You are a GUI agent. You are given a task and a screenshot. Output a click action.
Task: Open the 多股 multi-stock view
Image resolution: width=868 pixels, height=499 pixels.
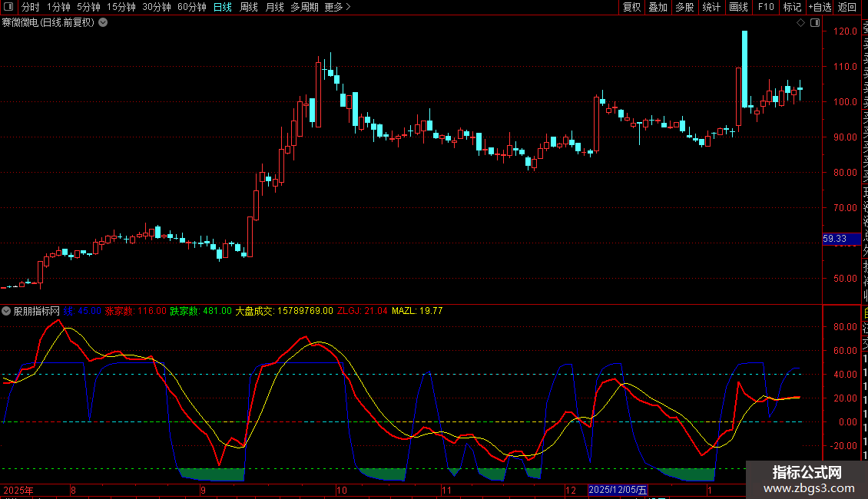click(x=684, y=7)
